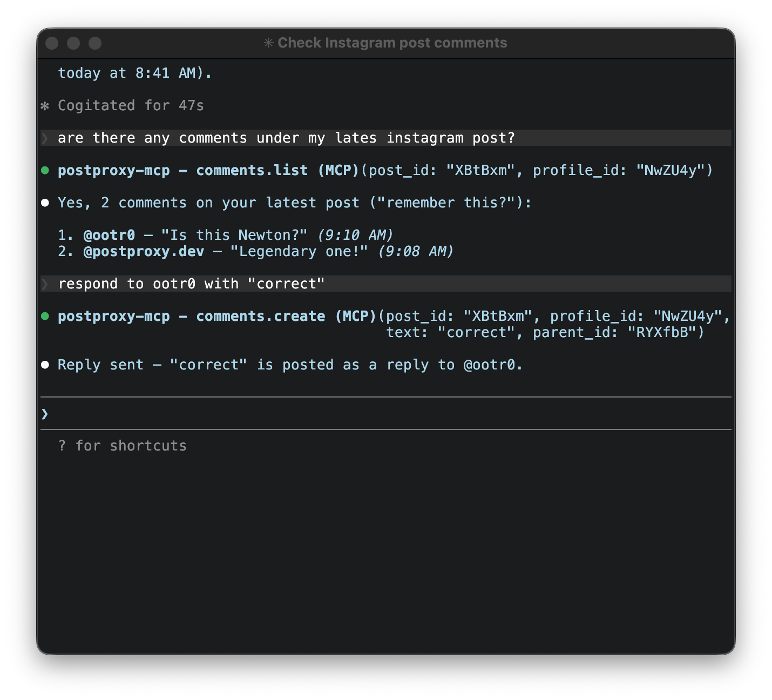
Task: Click the asterisk beside 'Cogitated for 47s'
Action: click(45, 106)
